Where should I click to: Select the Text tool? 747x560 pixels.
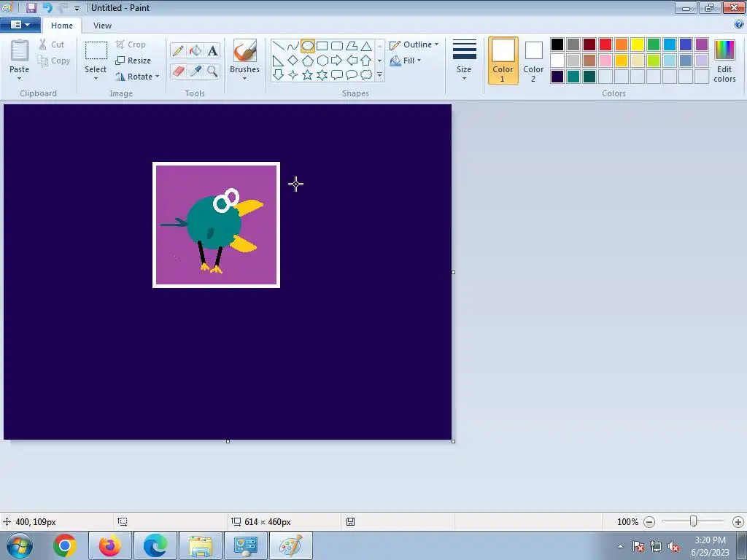point(212,50)
